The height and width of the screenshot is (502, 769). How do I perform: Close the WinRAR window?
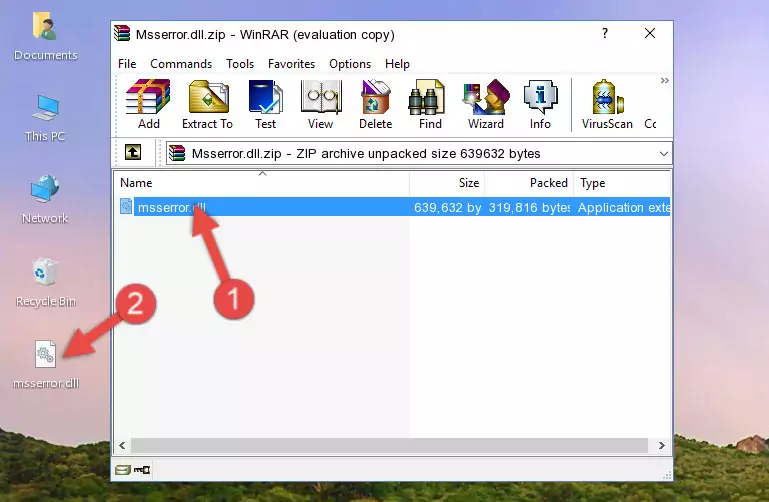[x=650, y=33]
